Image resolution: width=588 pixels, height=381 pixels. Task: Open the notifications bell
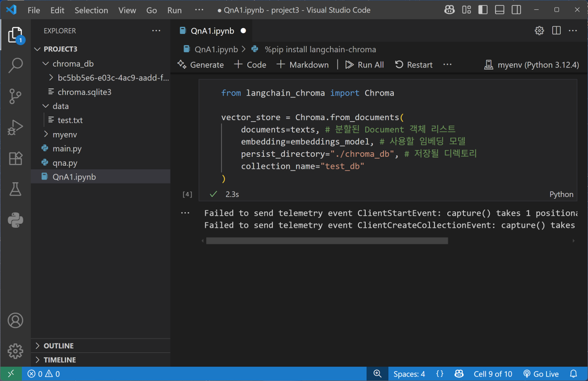pyautogui.click(x=574, y=374)
